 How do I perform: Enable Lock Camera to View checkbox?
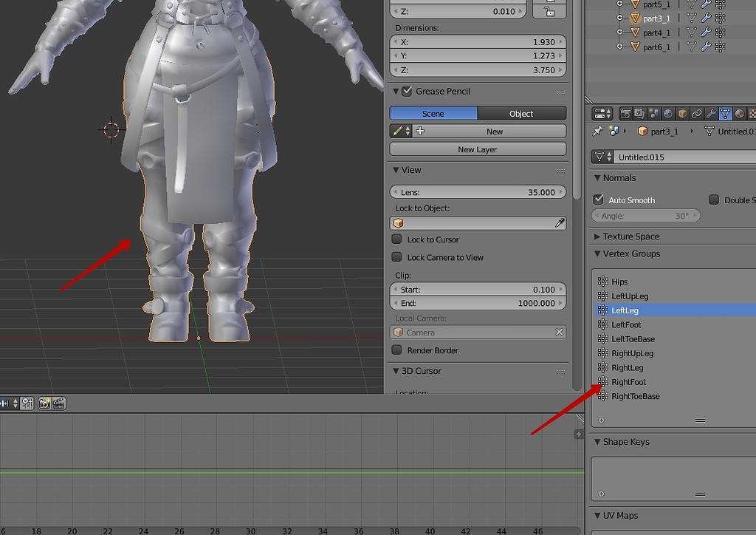(x=396, y=256)
